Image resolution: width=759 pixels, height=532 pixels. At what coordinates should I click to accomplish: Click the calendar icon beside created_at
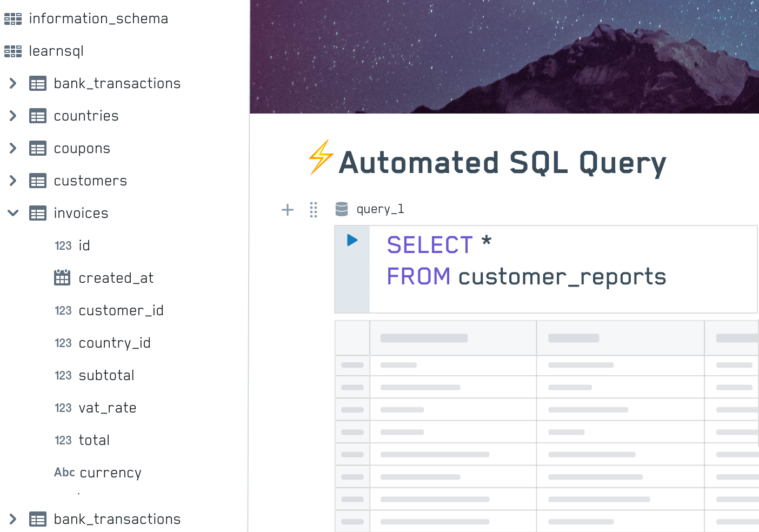coord(62,277)
